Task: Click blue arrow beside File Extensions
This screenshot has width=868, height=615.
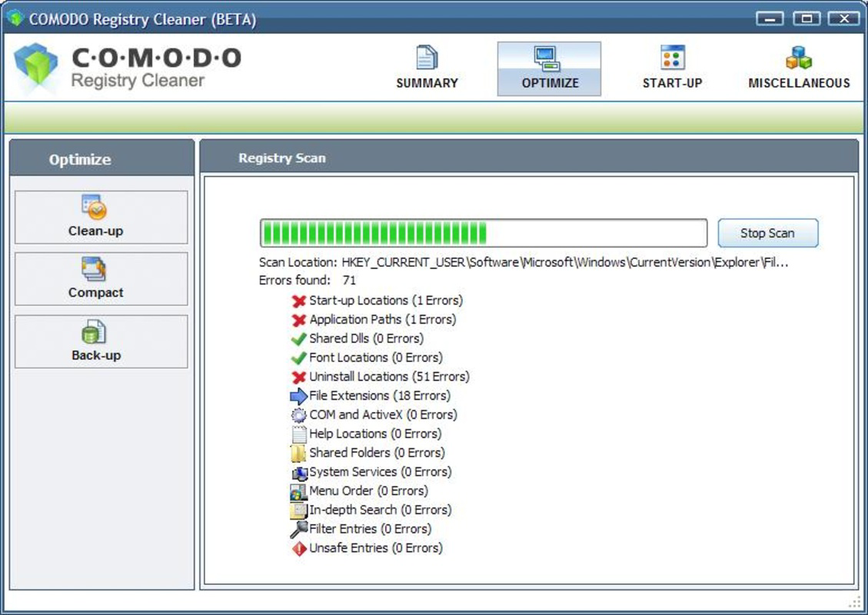Action: 299,396
